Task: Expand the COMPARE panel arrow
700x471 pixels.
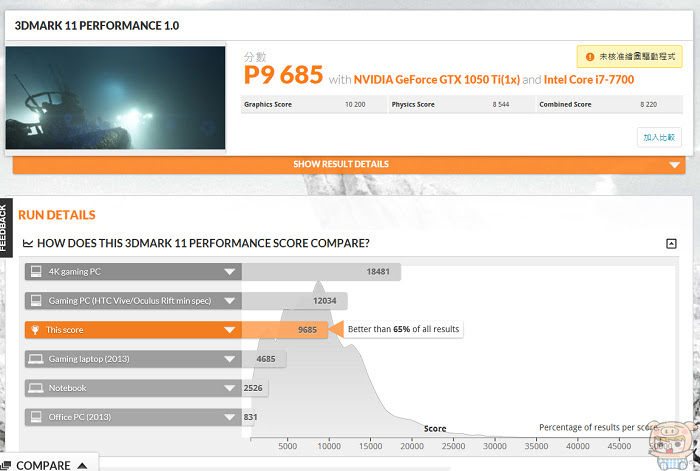Action: click(82, 465)
